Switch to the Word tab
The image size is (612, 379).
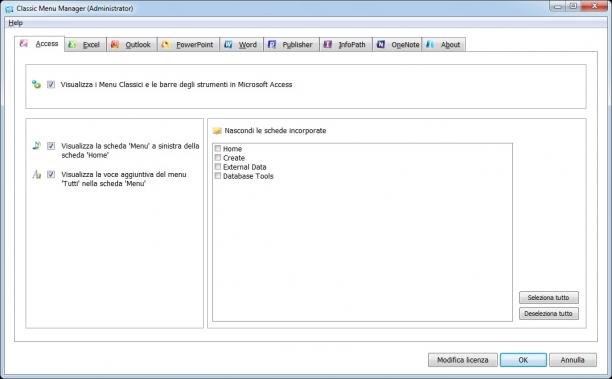[x=242, y=44]
